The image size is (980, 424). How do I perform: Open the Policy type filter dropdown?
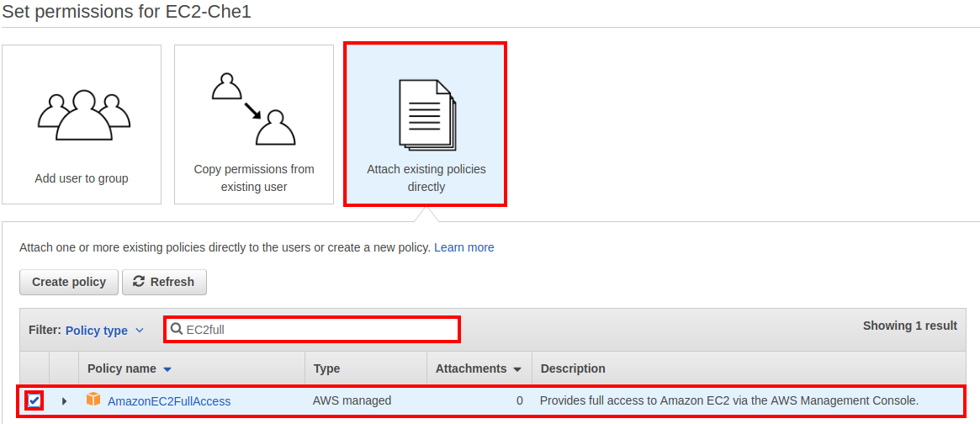tap(104, 330)
